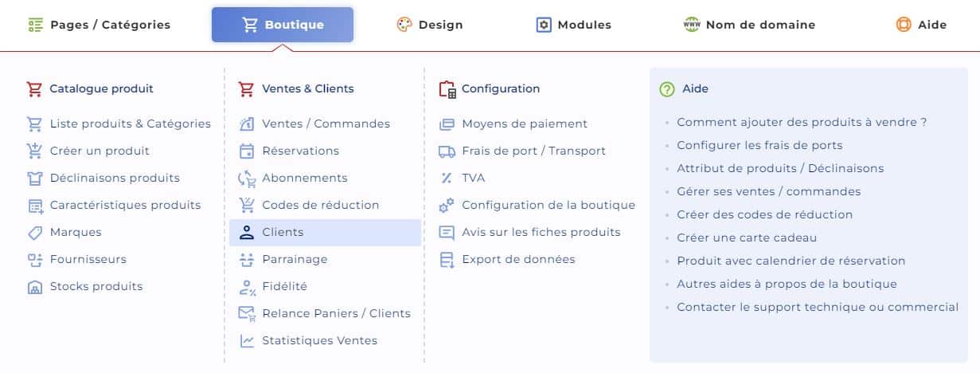
Task: Click the warehouse icon for Stocks produits
Action: tap(34, 286)
